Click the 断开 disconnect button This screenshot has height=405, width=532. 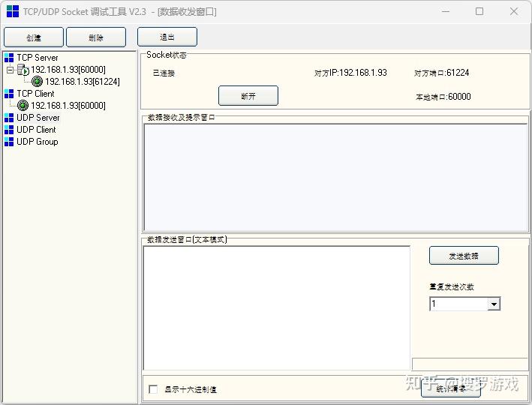(x=248, y=96)
